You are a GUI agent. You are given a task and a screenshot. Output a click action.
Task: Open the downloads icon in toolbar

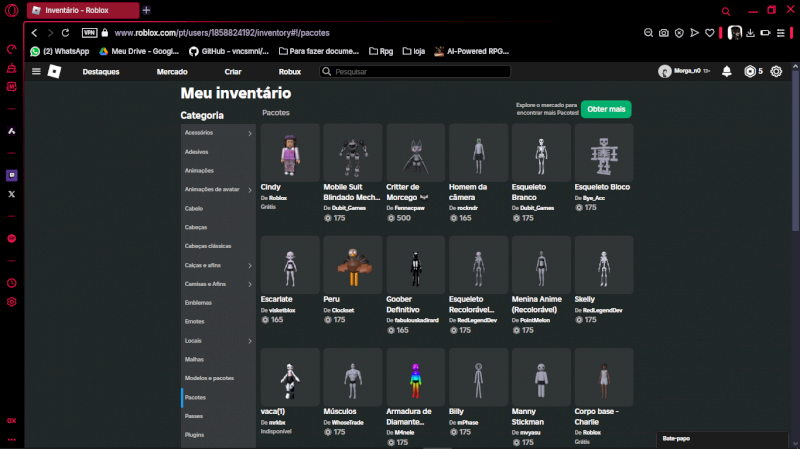pyautogui.click(x=750, y=33)
